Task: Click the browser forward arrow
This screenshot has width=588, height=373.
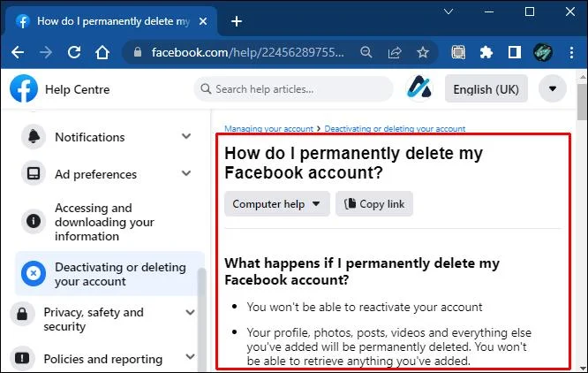Action: click(46, 52)
